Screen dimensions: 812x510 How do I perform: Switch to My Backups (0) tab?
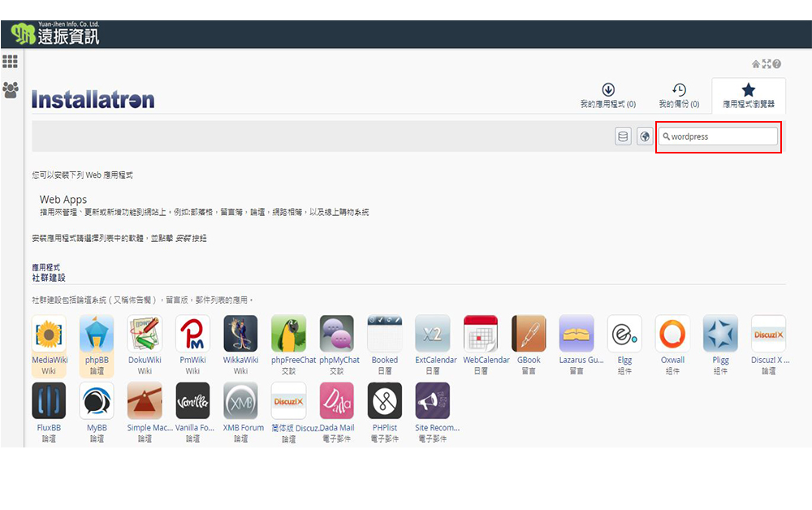click(679, 96)
